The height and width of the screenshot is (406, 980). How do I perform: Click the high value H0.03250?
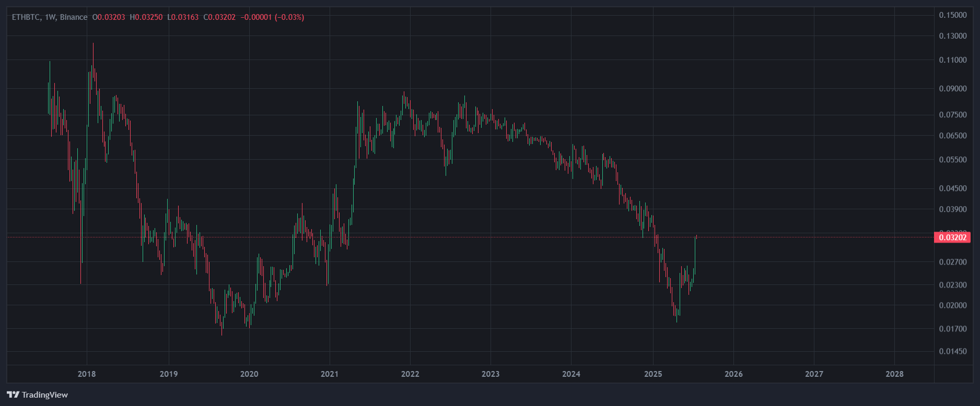(x=146, y=17)
